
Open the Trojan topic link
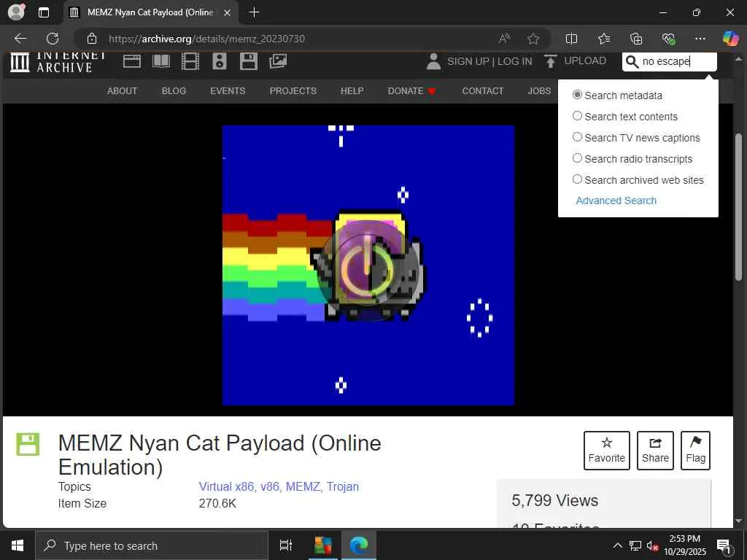pyautogui.click(x=343, y=486)
